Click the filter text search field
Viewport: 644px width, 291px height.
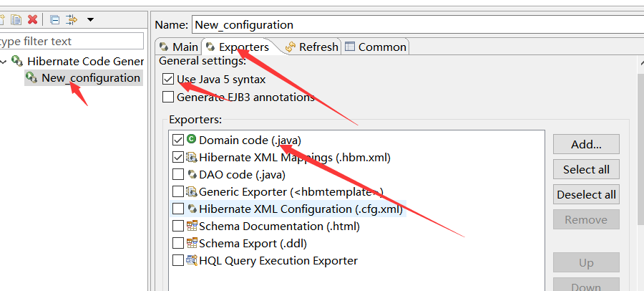pos(71,41)
